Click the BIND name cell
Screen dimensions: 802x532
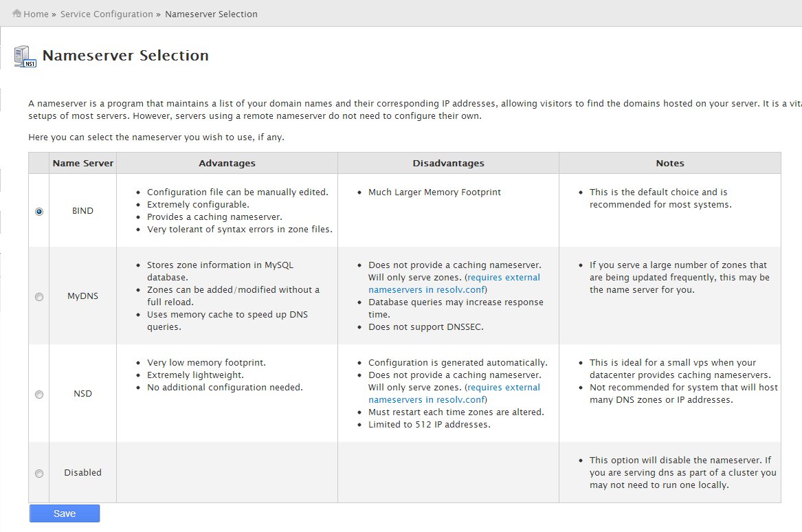point(83,211)
